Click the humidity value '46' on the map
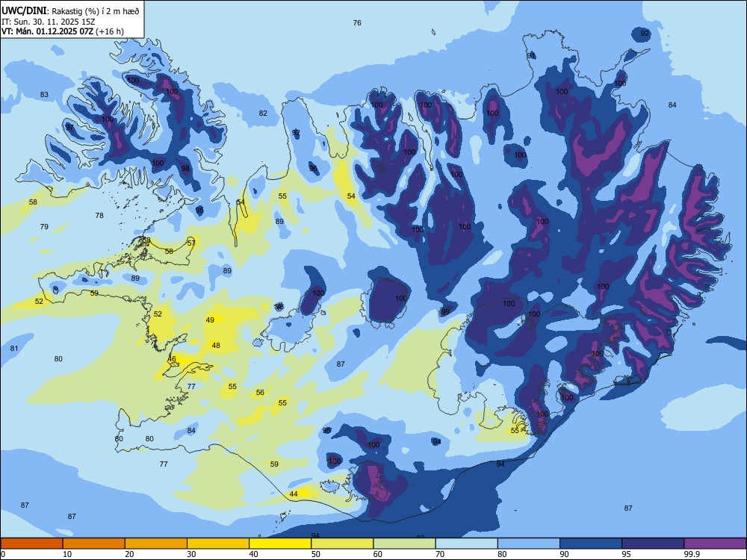The width and height of the screenshot is (747, 560). pyautogui.click(x=172, y=359)
